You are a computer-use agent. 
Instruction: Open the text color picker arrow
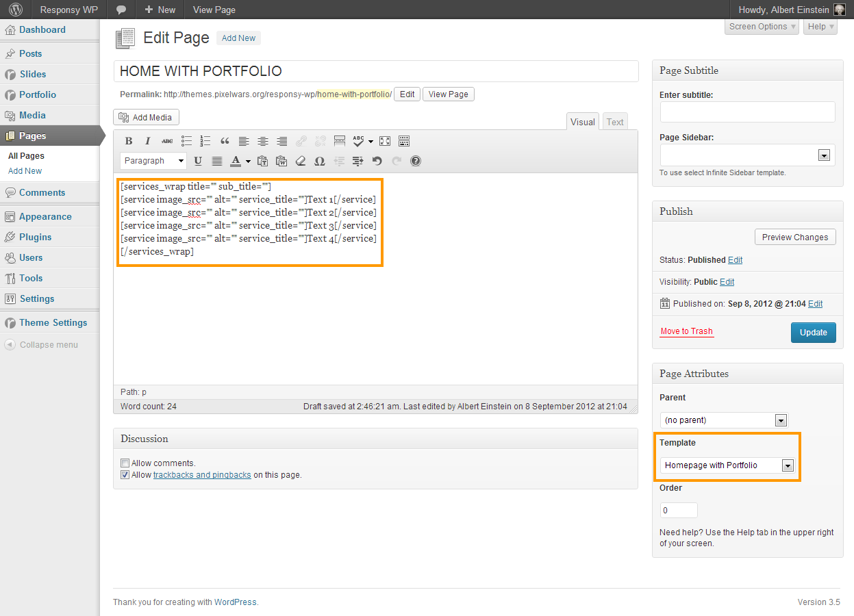tap(247, 162)
